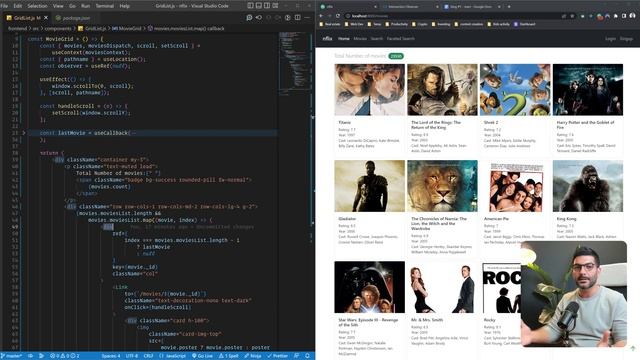Click the browser forward arrow
This screenshot has height=360, width=640.
pos(329,16)
